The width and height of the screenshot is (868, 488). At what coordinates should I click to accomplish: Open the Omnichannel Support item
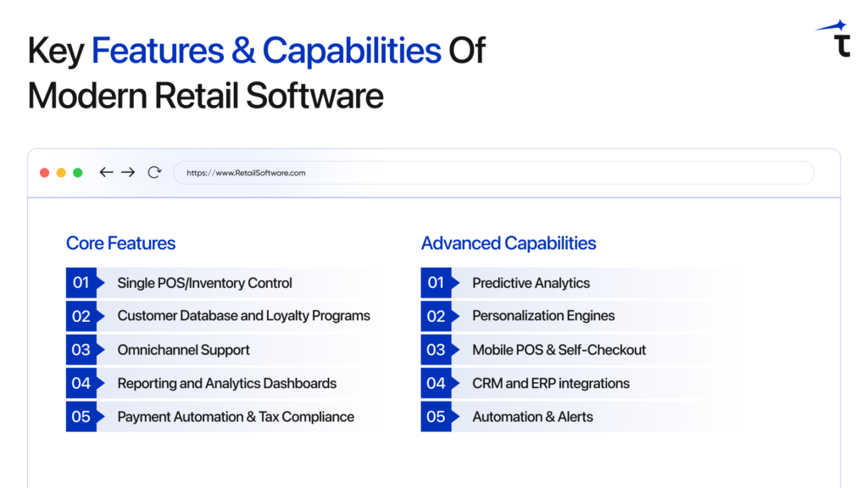tap(183, 350)
